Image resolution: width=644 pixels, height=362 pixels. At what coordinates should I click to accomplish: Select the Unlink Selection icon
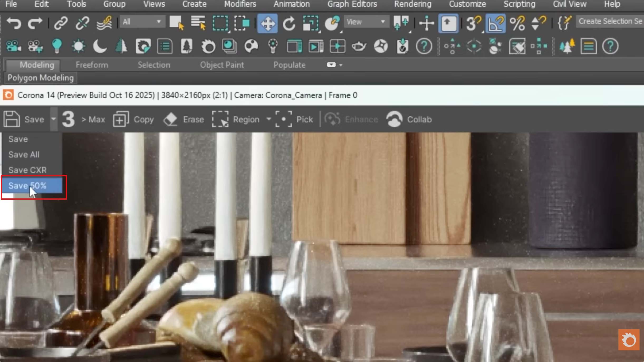point(82,23)
